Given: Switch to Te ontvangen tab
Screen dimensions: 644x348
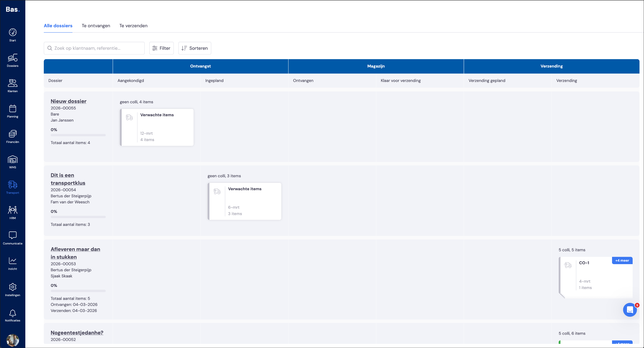Looking at the screenshot, I should [96, 26].
